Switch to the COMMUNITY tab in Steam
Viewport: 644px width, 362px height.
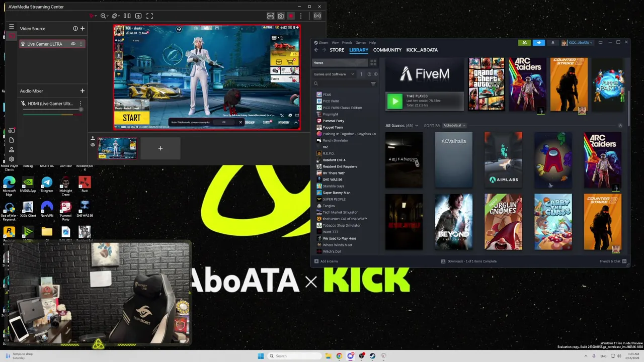387,50
